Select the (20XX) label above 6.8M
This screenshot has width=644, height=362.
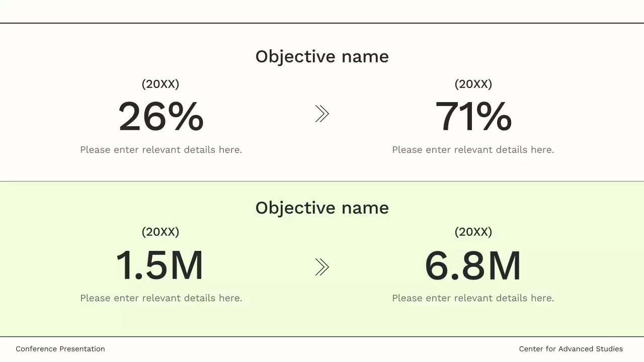(473, 232)
